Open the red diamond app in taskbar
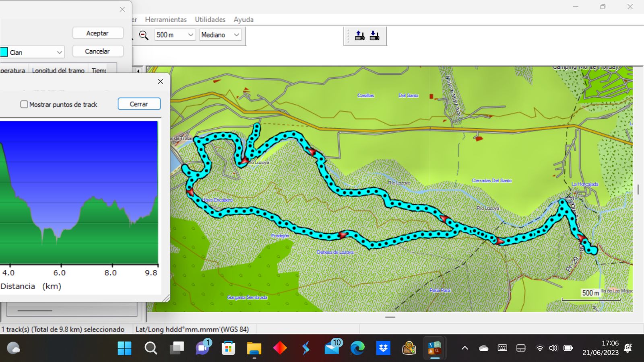Screen dimensions: 644x362 point(280,348)
